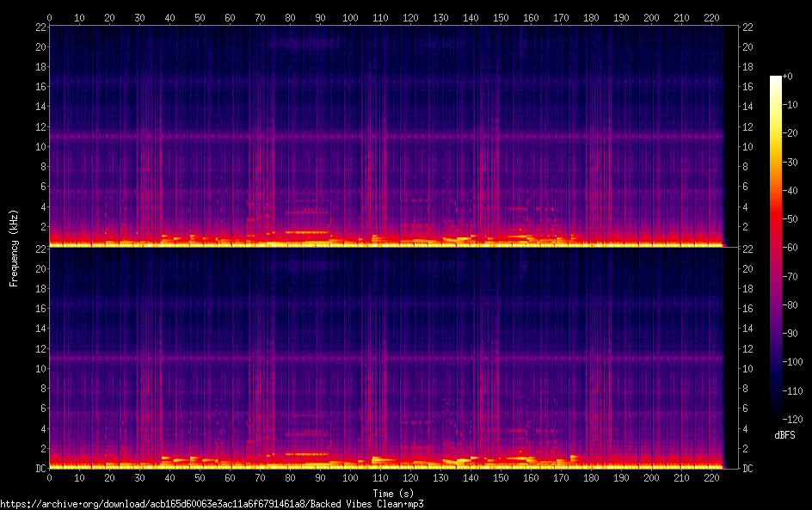Image resolution: width=812 pixels, height=510 pixels.
Task: Click the dBFS label under color scale
Action: tap(784, 436)
